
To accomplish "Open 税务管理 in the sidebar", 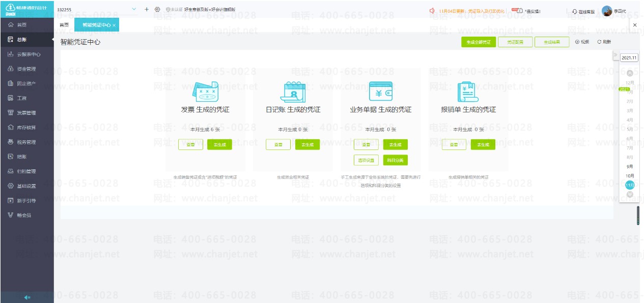I will [x=26, y=142].
